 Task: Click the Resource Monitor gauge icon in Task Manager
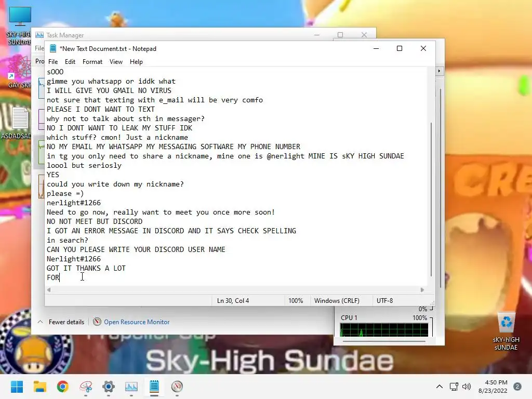pyautogui.click(x=97, y=322)
